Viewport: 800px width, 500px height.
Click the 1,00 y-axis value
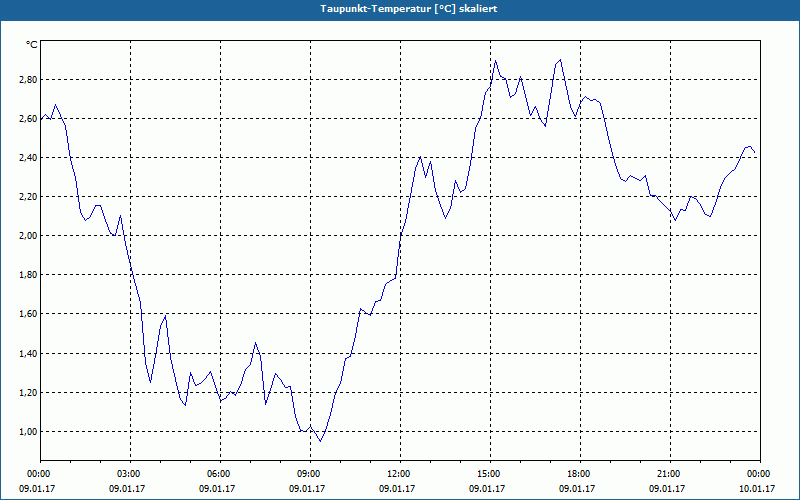point(28,432)
